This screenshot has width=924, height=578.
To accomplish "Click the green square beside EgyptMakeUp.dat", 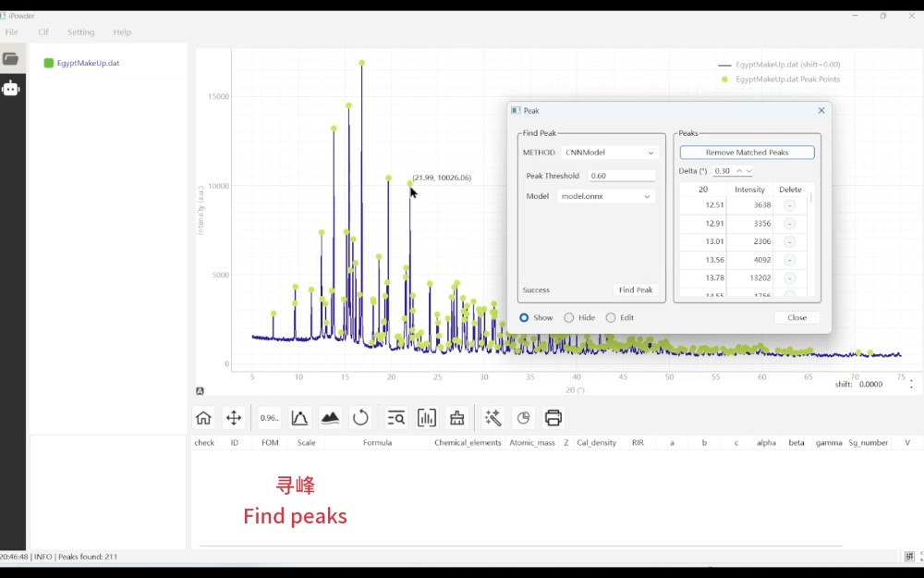I will [49, 63].
